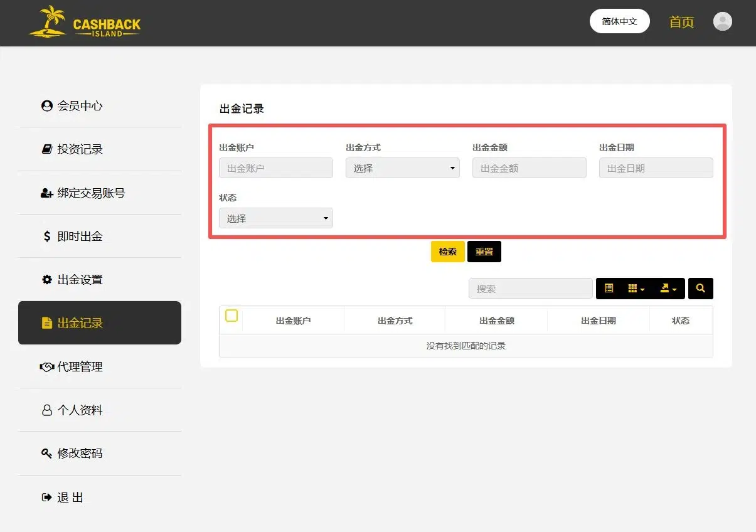This screenshot has height=532, width=756.
Task: Click the handshake icon beside 代理管理
Action: point(47,367)
